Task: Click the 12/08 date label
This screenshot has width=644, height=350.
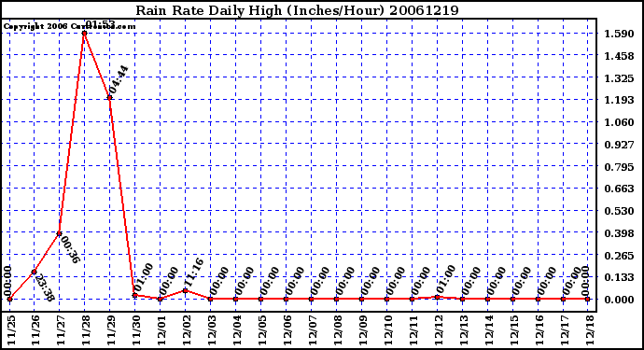Action: [337, 330]
